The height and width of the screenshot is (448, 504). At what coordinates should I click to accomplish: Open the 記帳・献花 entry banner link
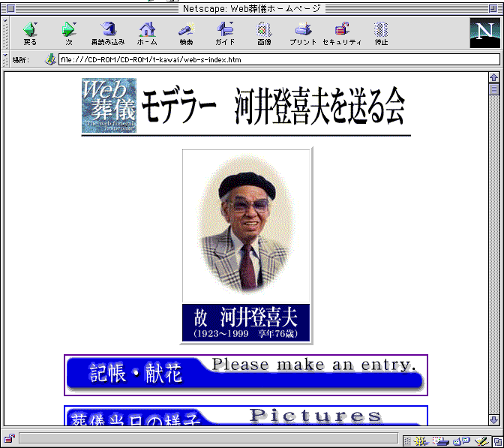pyautogui.click(x=246, y=374)
